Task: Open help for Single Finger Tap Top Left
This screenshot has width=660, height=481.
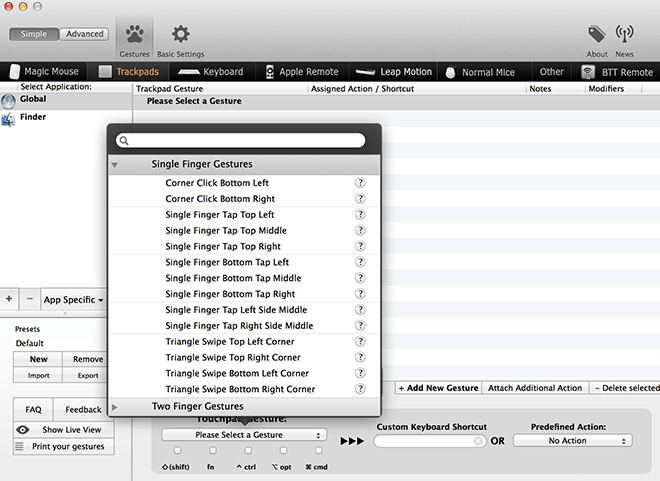Action: (360, 215)
